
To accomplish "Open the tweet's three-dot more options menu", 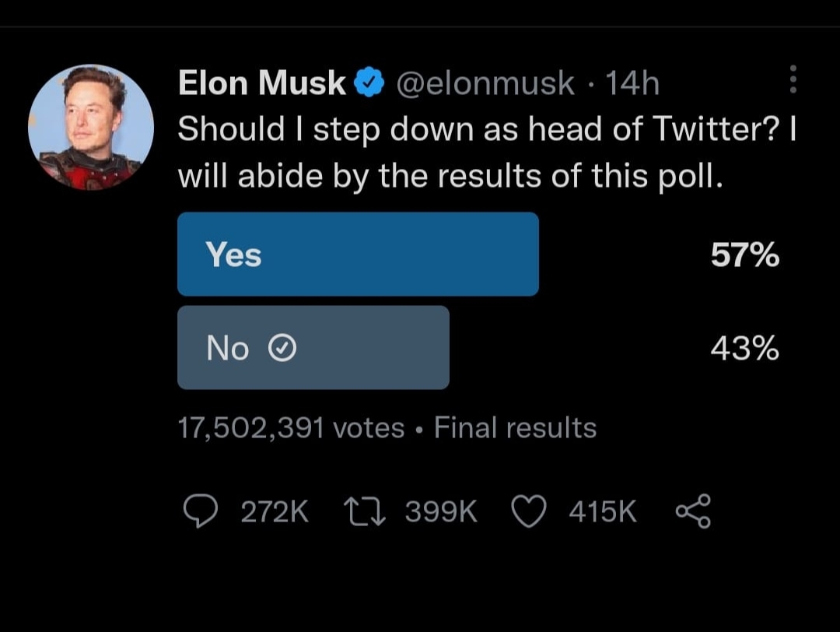I will 793,79.
